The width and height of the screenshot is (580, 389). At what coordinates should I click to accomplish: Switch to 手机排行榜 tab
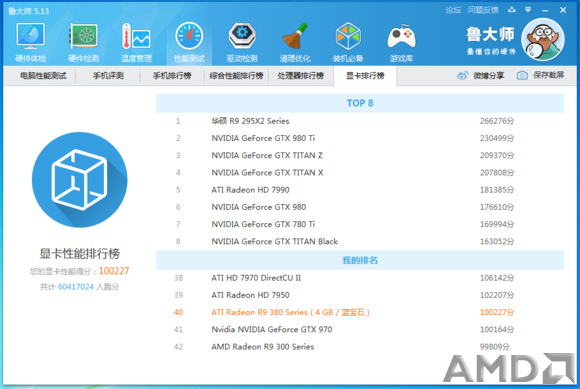pyautogui.click(x=172, y=76)
